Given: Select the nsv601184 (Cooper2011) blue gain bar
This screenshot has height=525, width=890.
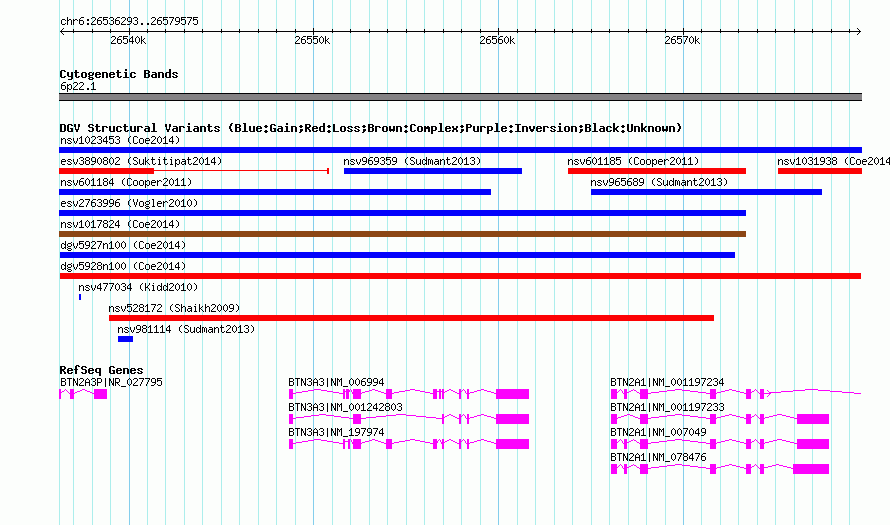Looking at the screenshot, I should pos(275,192).
